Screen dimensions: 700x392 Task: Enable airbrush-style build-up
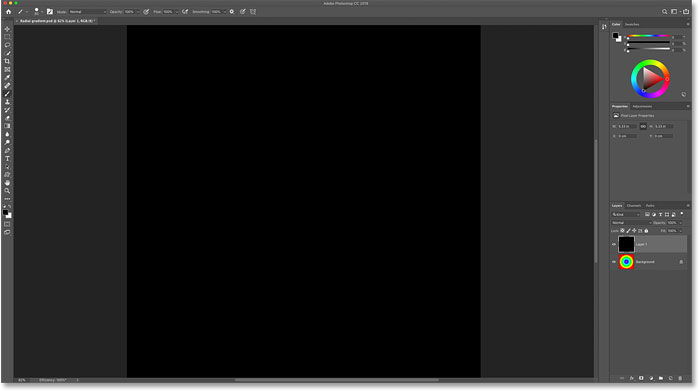tap(185, 12)
